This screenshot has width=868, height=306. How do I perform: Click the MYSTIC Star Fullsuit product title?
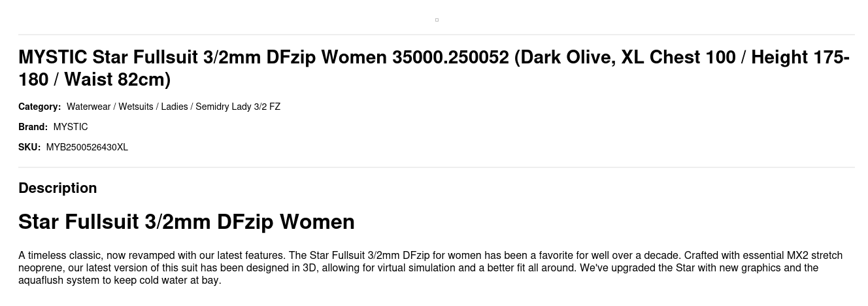[x=261, y=58]
